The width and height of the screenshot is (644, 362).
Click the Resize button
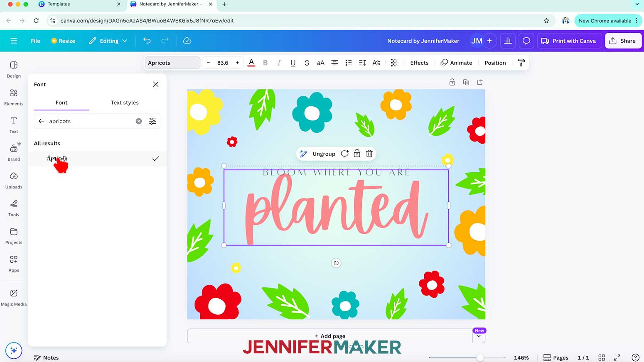63,41
